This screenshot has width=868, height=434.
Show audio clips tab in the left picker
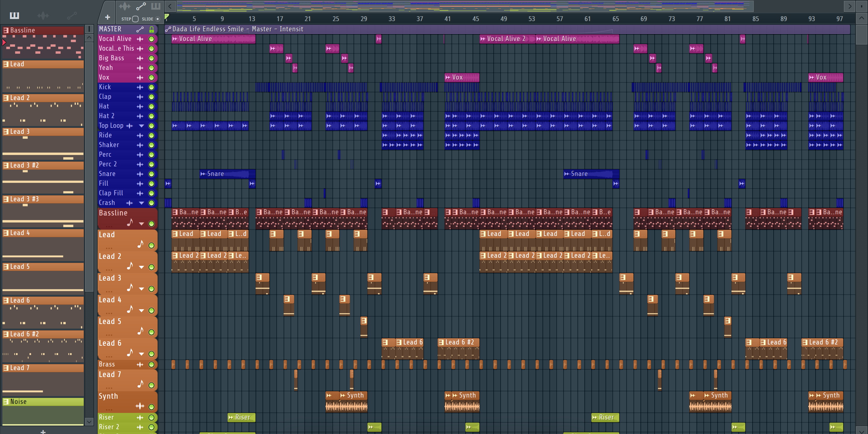[x=43, y=15]
